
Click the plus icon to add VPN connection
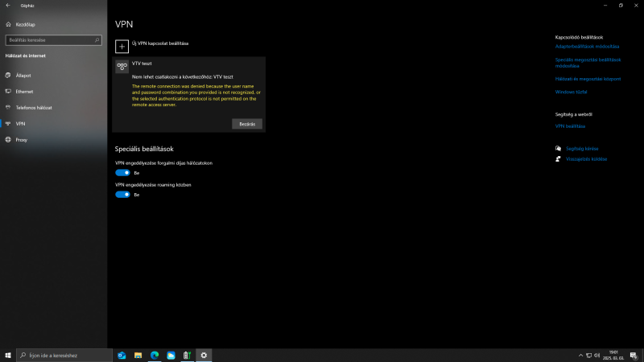click(122, 47)
